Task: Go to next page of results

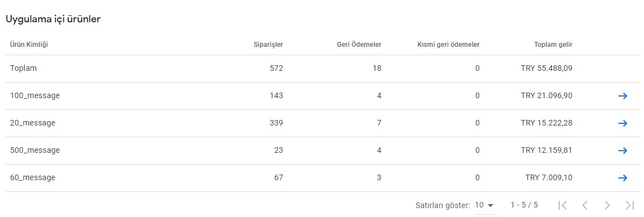Action: tap(608, 205)
